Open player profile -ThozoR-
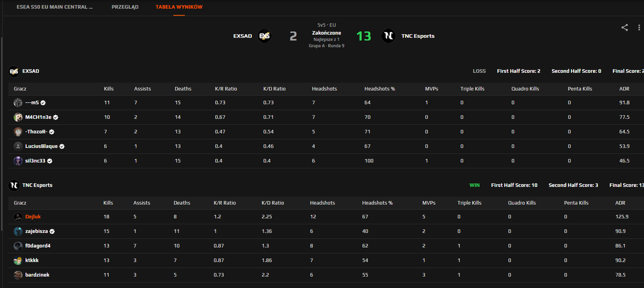644x288 pixels. click(36, 131)
